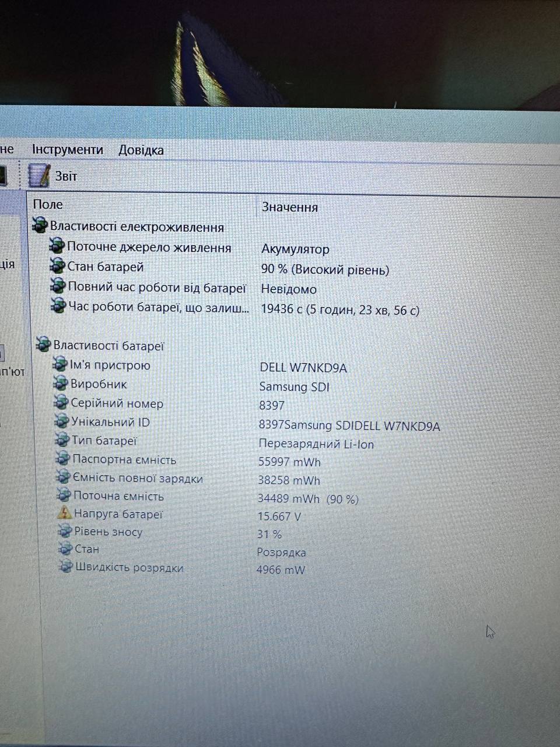The image size is (560, 747).
Task: Click the Невідомо value
Action: point(289,289)
